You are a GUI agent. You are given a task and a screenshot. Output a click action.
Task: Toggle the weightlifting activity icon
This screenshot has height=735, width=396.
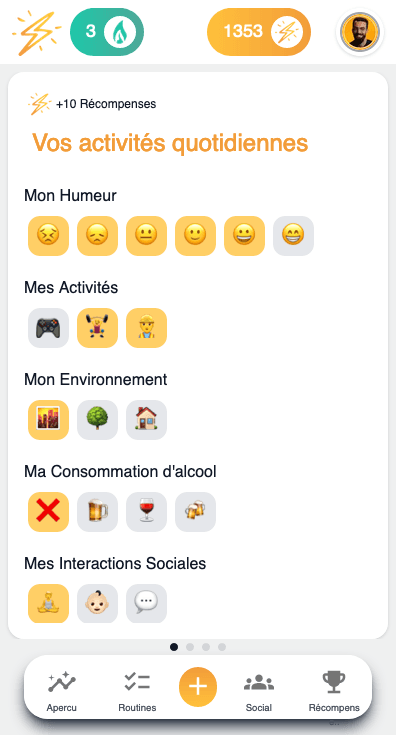pos(97,328)
